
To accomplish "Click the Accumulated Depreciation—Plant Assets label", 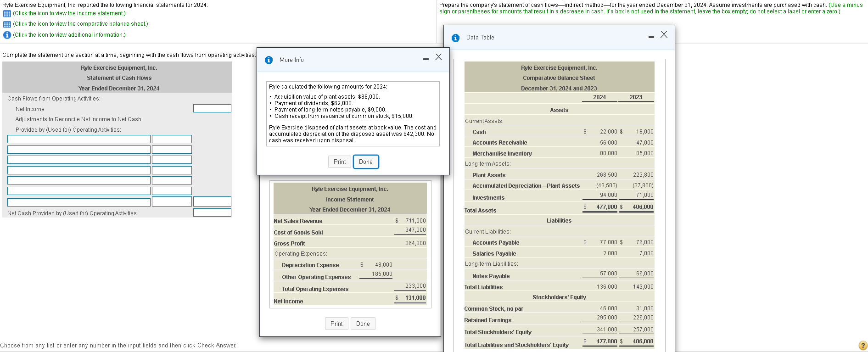I will tap(526, 186).
